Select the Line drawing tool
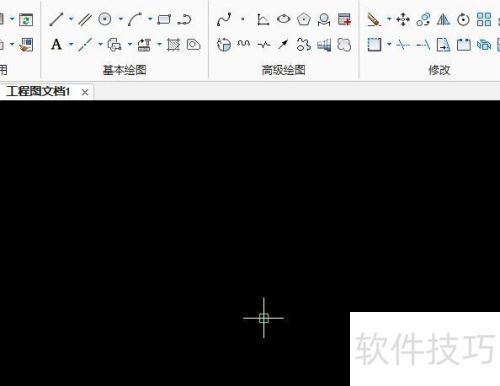Screen dimensions: 500x386 [x=57, y=19]
